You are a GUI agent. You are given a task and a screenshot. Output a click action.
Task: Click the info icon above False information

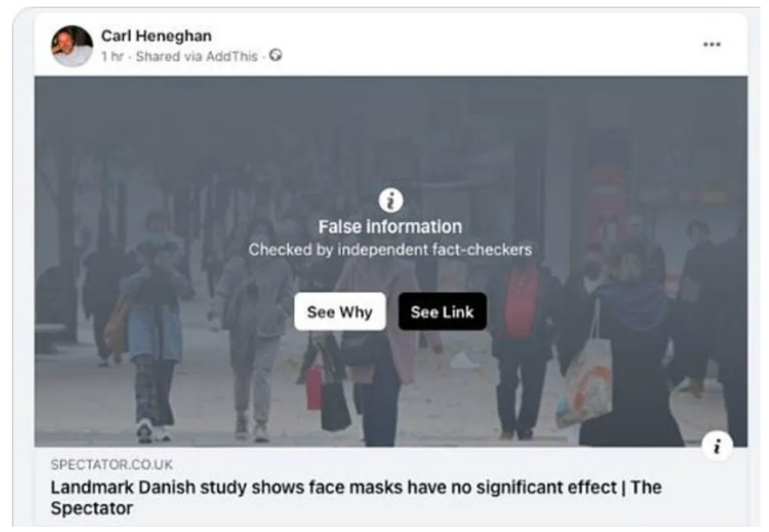391,200
